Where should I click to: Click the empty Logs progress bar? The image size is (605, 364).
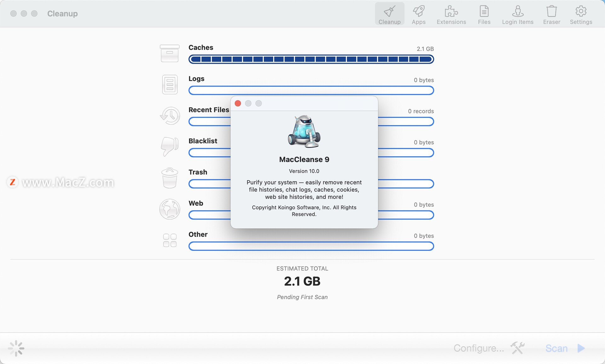(311, 90)
